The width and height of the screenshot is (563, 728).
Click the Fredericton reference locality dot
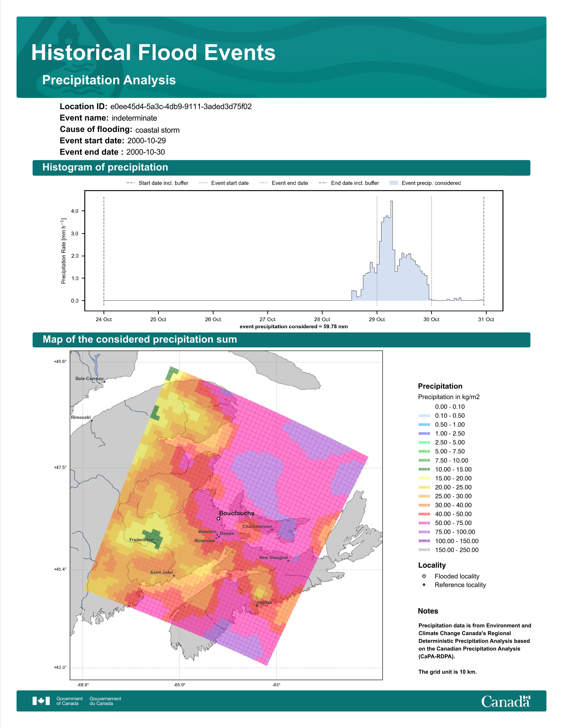[154, 543]
